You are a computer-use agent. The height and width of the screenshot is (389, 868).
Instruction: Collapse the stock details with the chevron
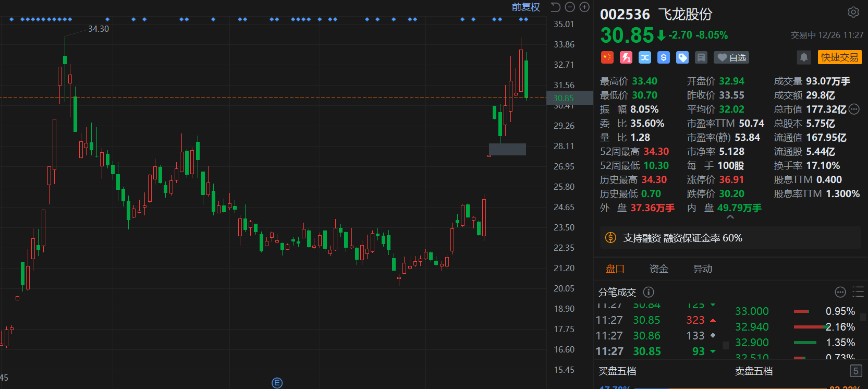[730, 217]
